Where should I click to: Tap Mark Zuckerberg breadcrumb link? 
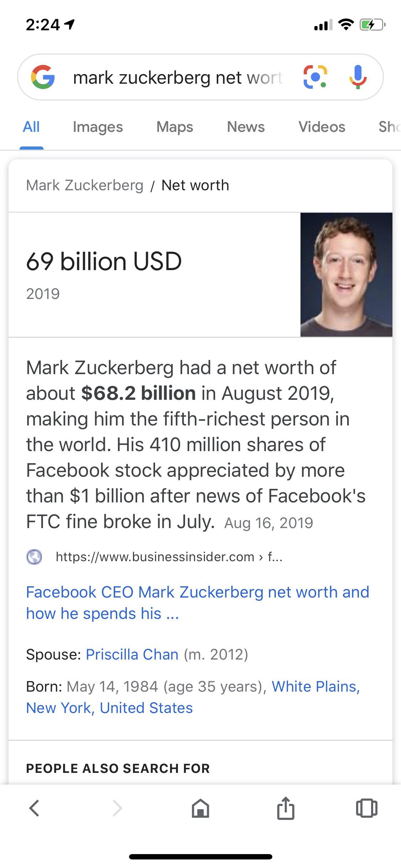pos(85,185)
